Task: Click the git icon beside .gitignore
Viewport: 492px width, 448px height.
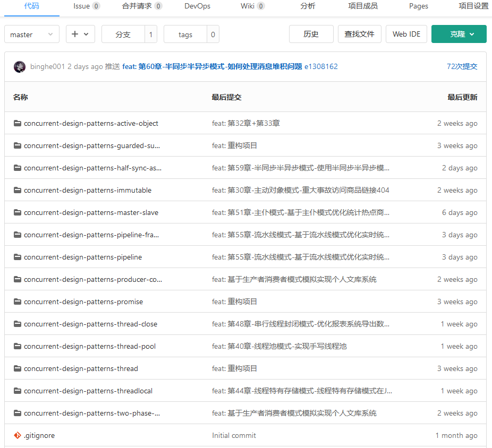Action: [18, 435]
